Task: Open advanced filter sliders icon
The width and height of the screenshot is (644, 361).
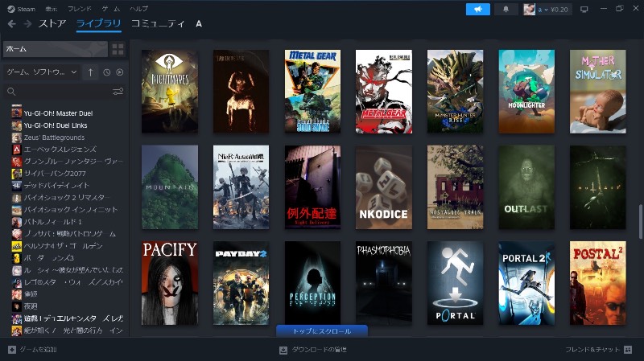Action: coord(118,92)
